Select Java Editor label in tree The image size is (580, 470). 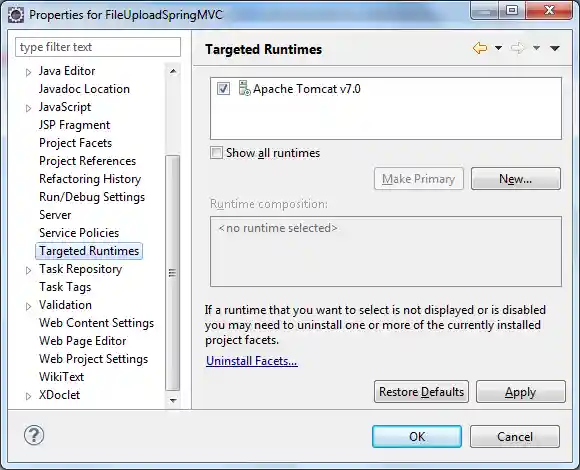(67, 71)
